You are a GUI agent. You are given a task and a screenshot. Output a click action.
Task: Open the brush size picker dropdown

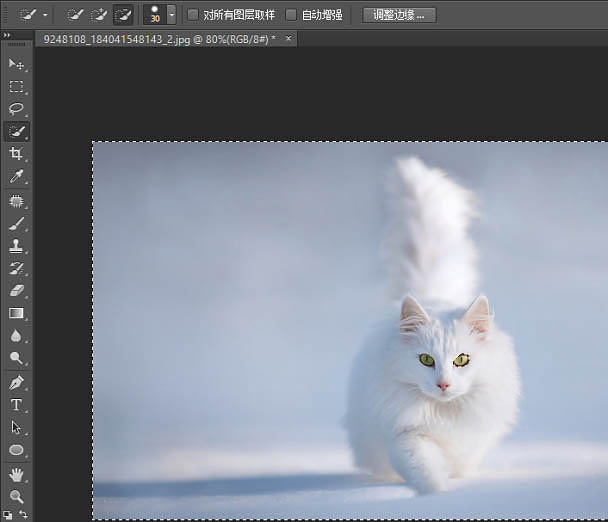click(171, 15)
